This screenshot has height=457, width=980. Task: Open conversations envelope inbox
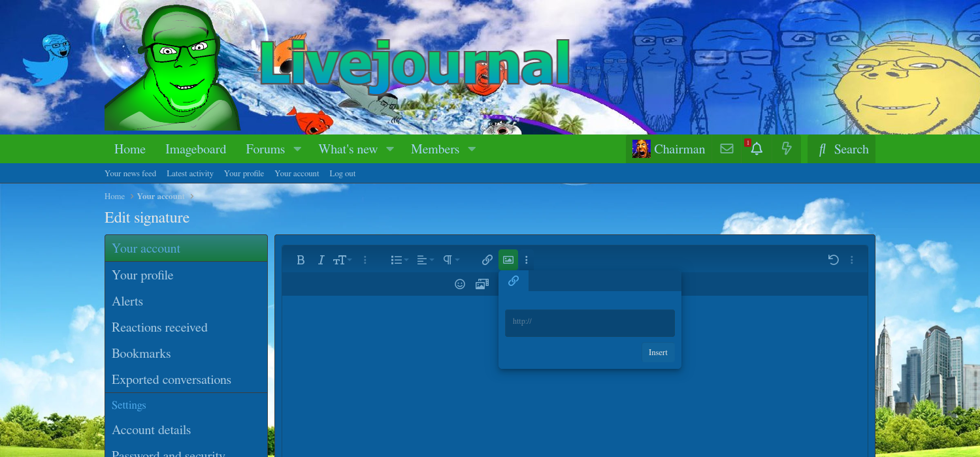coord(727,150)
